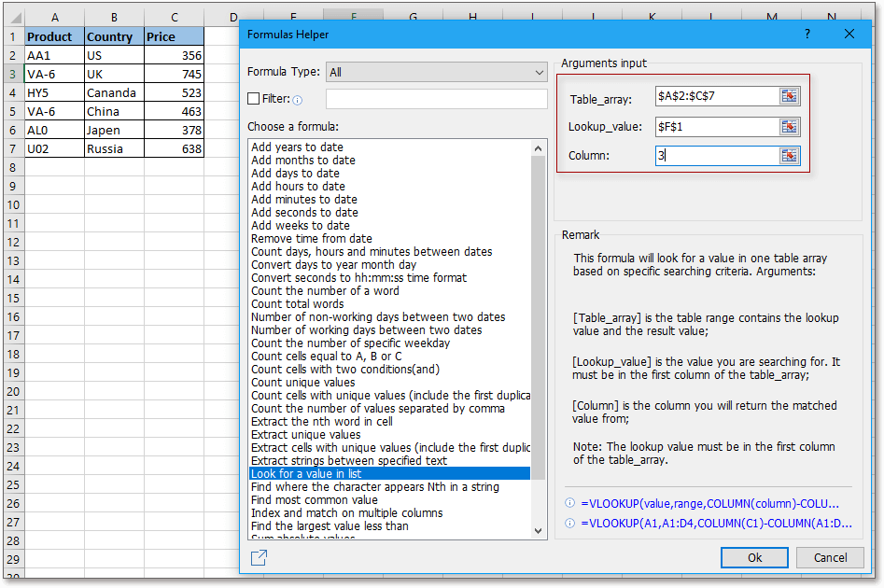The image size is (884, 588).
Task: Click the info icon beside the first VLOOKUP example
Action: [570, 504]
